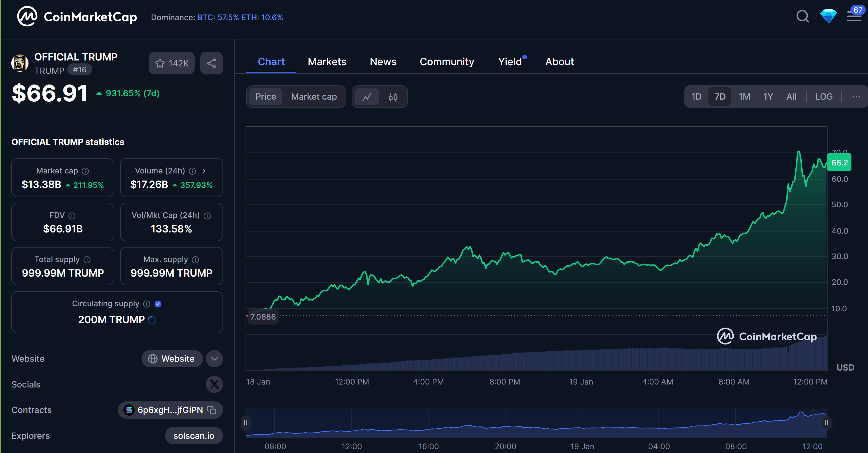Click the 7.0886 opening price label

(x=263, y=317)
